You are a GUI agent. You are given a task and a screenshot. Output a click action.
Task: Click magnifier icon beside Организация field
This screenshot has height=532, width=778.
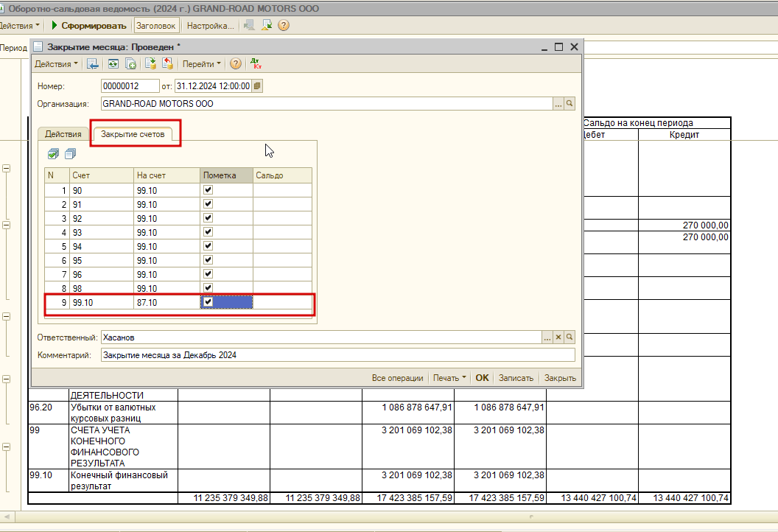pyautogui.click(x=570, y=104)
